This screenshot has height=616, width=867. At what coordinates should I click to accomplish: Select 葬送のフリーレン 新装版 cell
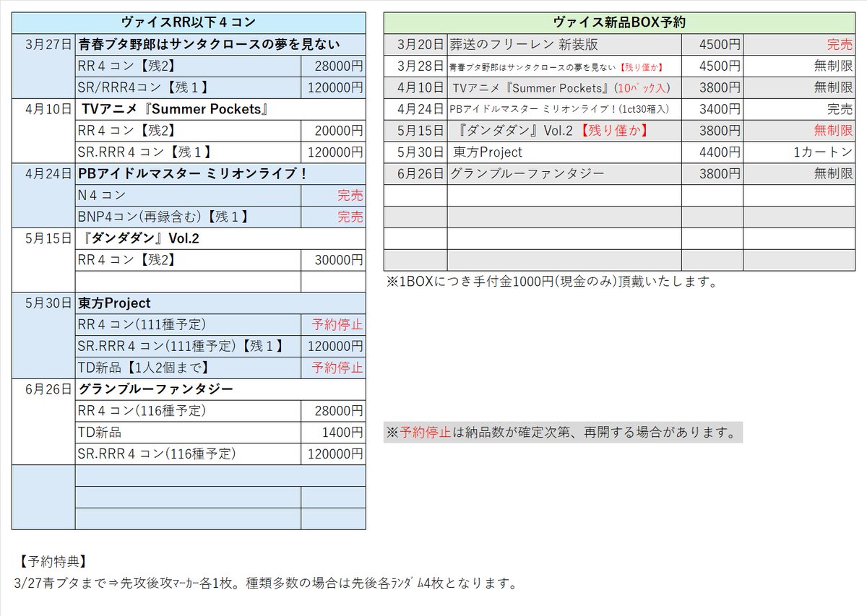point(564,45)
